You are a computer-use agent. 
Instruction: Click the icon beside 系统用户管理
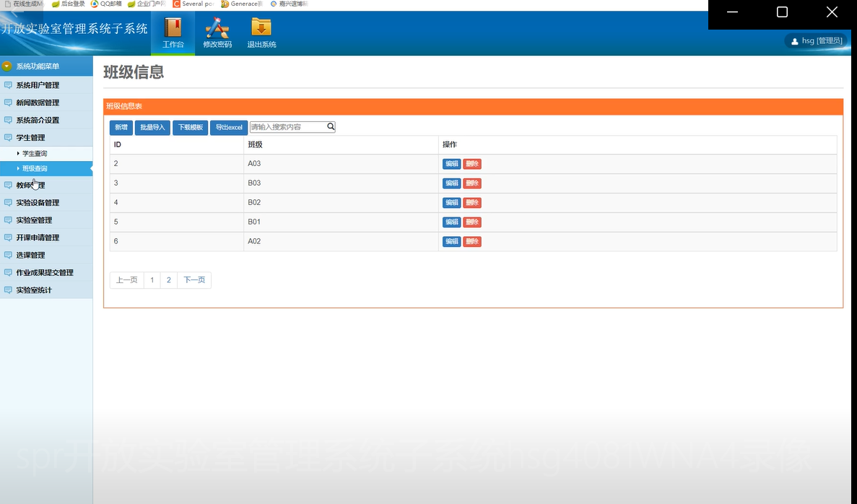[8, 85]
